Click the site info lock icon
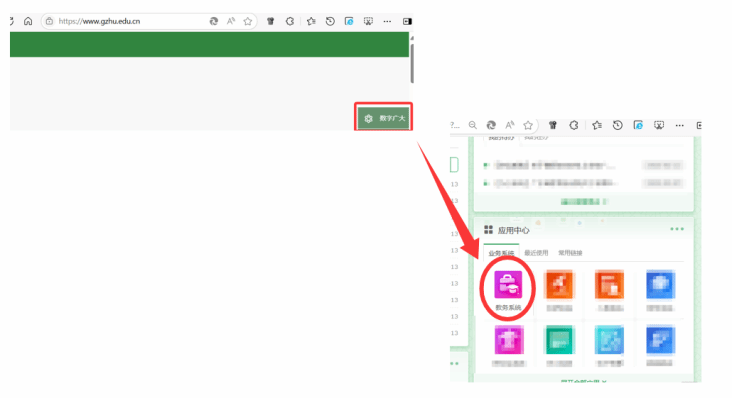The width and height of the screenshot is (732, 398). tap(49, 21)
